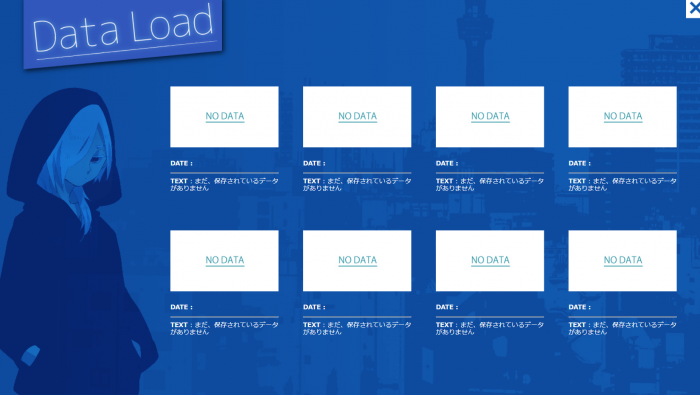This screenshot has width=700, height=395.
Task: Click the TEXT description under second top slot
Action: (357, 184)
